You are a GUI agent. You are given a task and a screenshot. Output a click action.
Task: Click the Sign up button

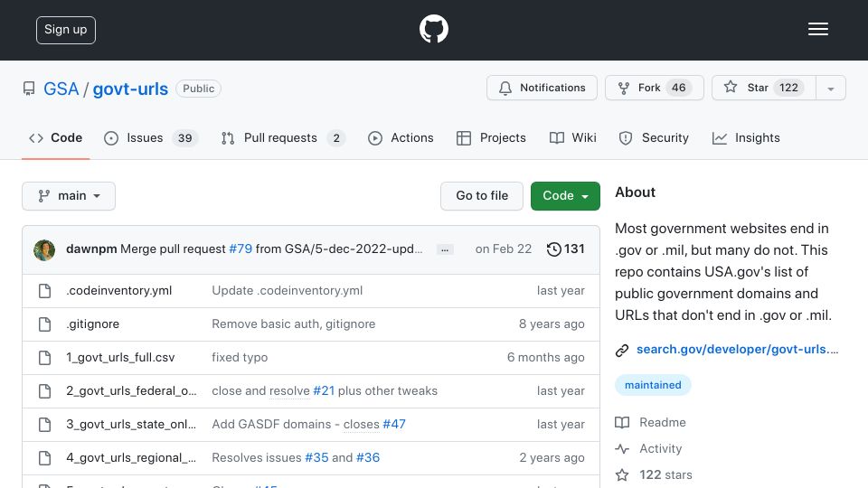(x=66, y=30)
